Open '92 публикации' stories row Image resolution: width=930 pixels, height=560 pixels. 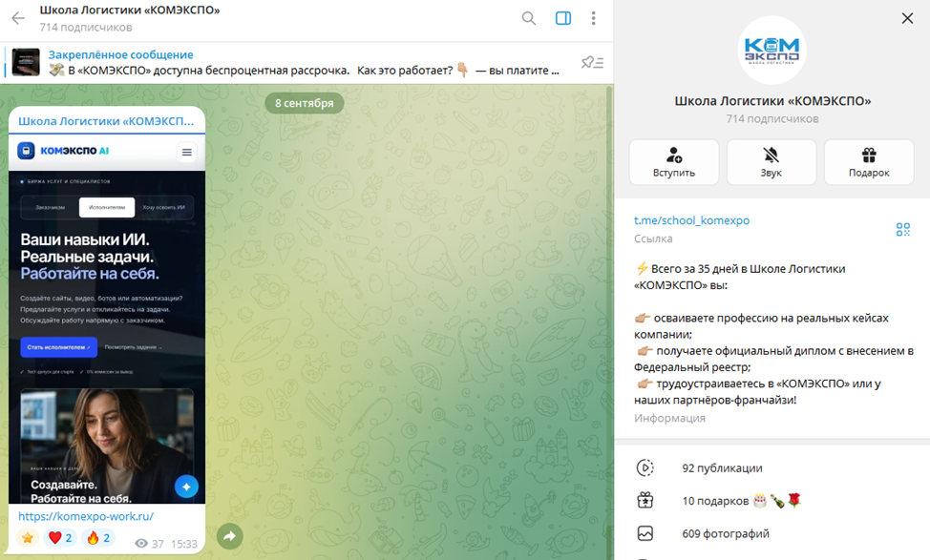coord(771,468)
